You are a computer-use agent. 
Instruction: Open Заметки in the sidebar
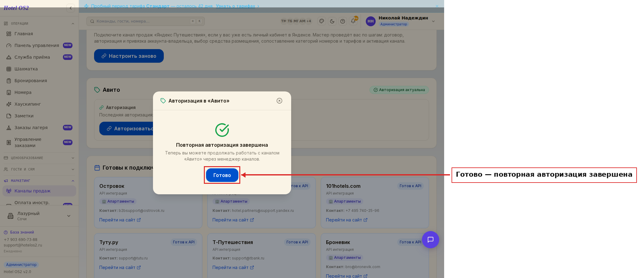pos(39,116)
